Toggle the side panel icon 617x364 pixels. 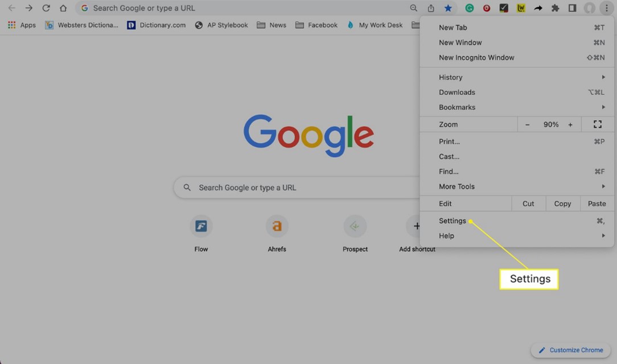pos(573,8)
